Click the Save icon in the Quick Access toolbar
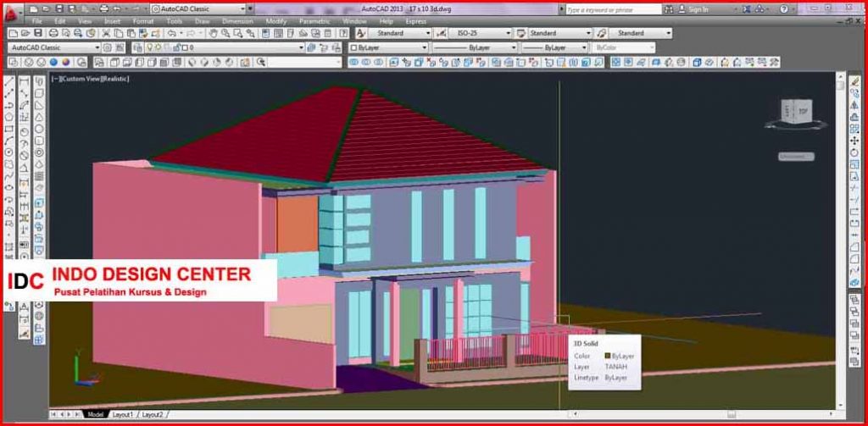 pos(59,9)
